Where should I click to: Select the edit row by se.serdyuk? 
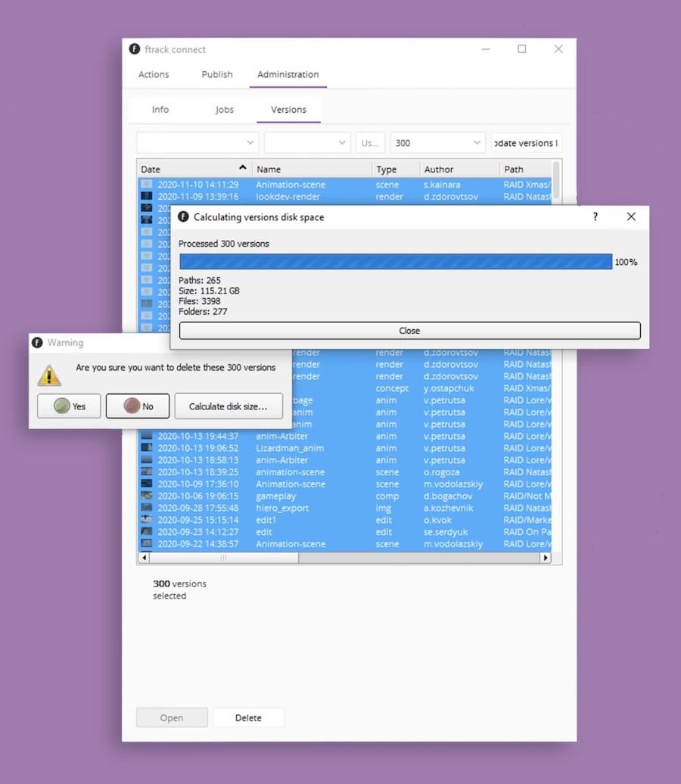click(x=344, y=532)
